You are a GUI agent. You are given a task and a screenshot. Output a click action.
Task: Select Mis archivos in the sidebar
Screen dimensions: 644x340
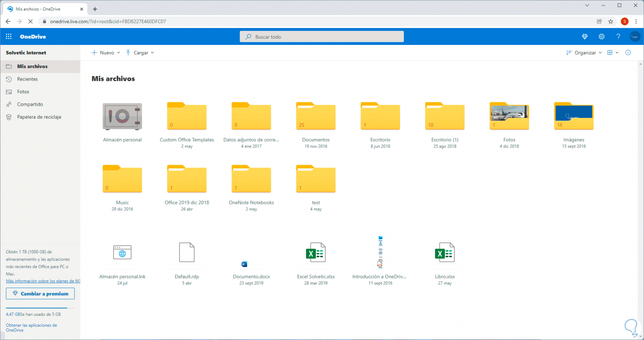click(40, 66)
